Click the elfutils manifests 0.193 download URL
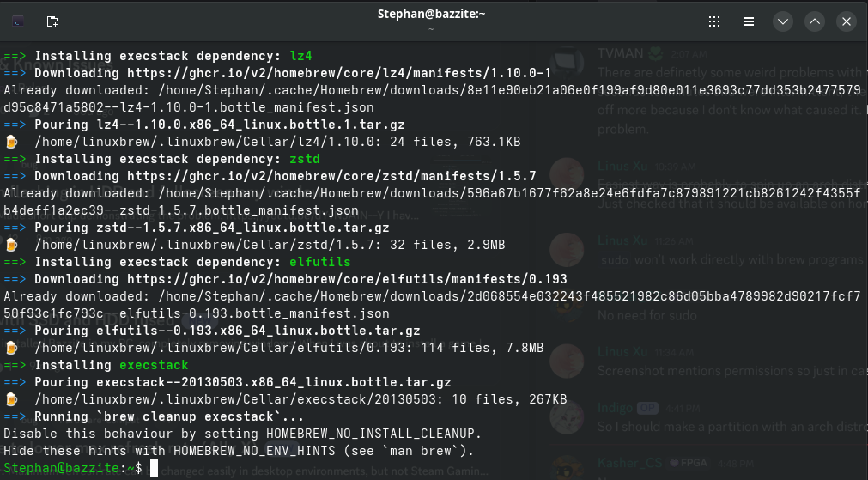868x480 pixels. 347,279
